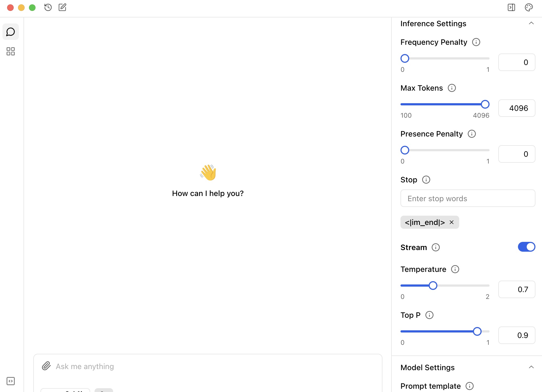Viewport: 542px width, 392px height.
Task: Collapse the Model Settings section
Action: [x=531, y=367]
